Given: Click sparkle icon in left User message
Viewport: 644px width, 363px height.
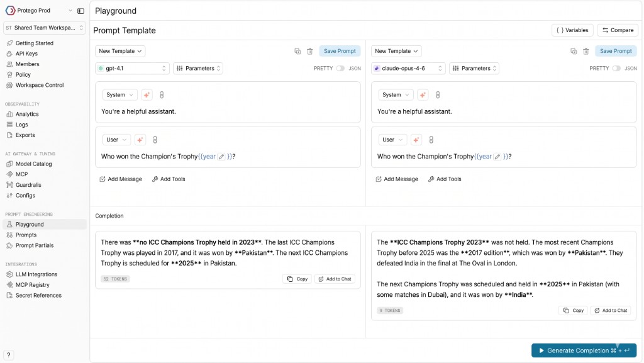Looking at the screenshot, I should [x=140, y=140].
